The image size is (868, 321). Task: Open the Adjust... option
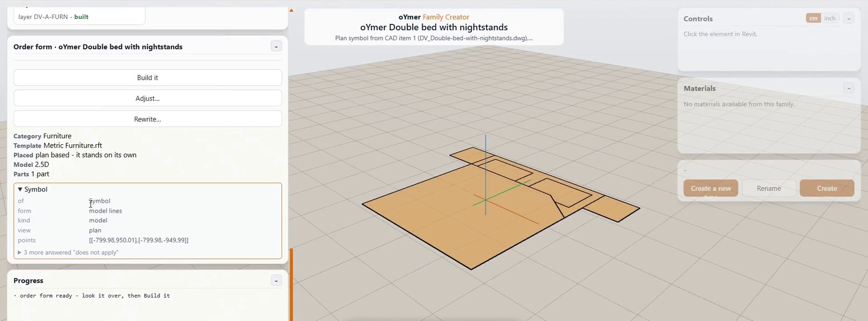[148, 98]
